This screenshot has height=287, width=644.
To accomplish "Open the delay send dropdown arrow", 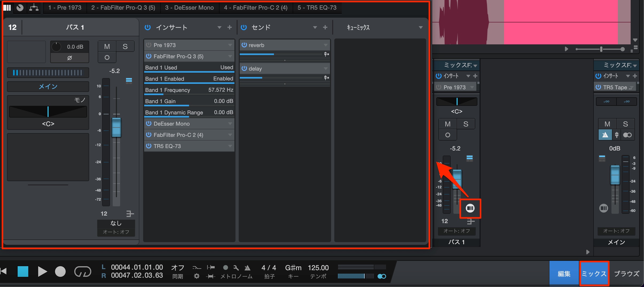I will [x=325, y=69].
